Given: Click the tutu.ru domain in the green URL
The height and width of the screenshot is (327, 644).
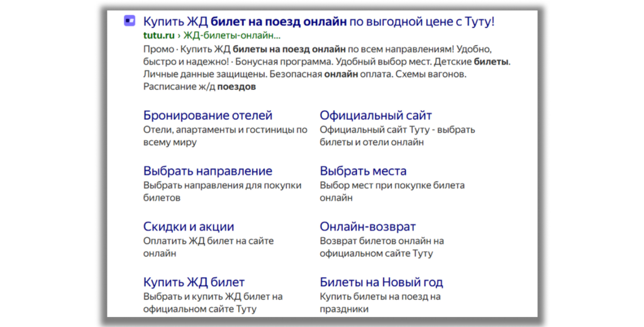Looking at the screenshot, I should click(x=158, y=36).
